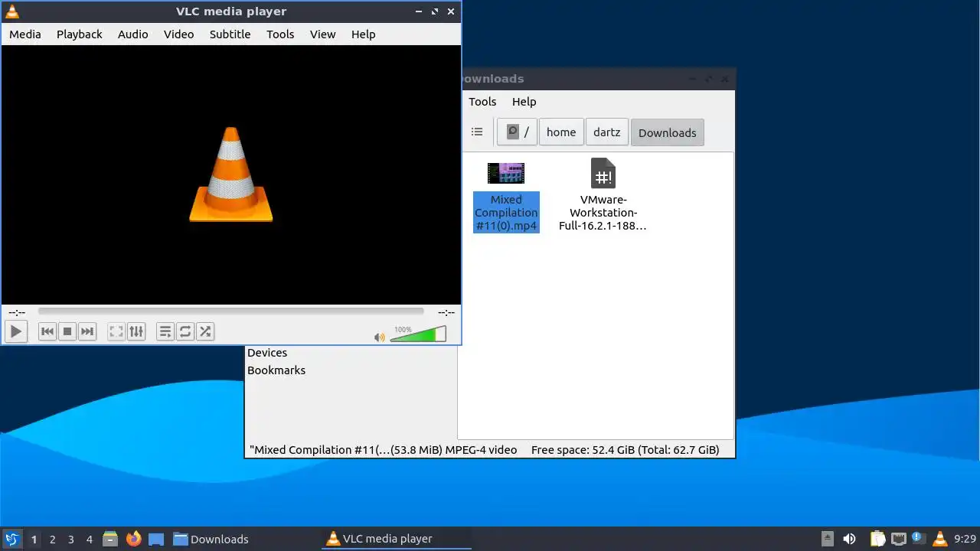Viewport: 980px width, 551px height.
Task: Click the VLC cone tray icon
Action: coord(939,539)
